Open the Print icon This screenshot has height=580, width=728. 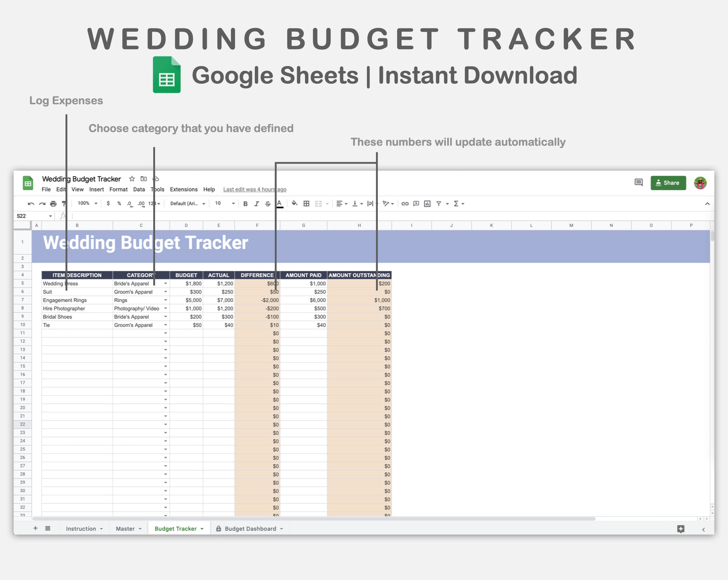point(53,203)
